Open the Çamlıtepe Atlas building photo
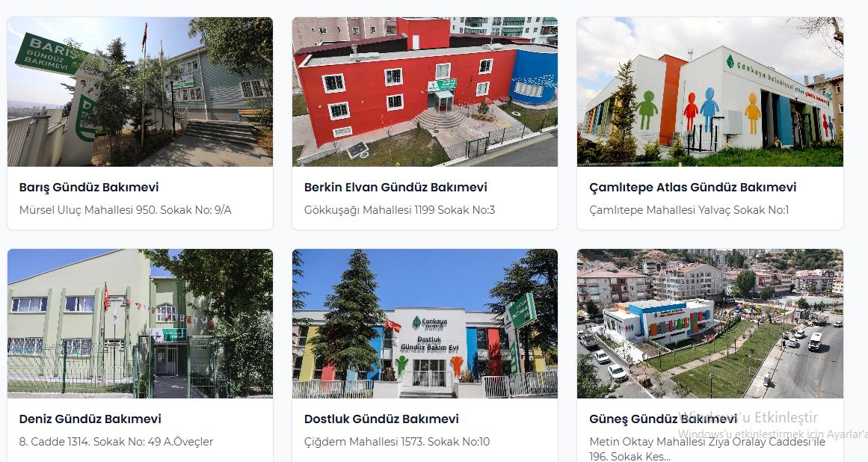The height and width of the screenshot is (462, 868). point(710,92)
